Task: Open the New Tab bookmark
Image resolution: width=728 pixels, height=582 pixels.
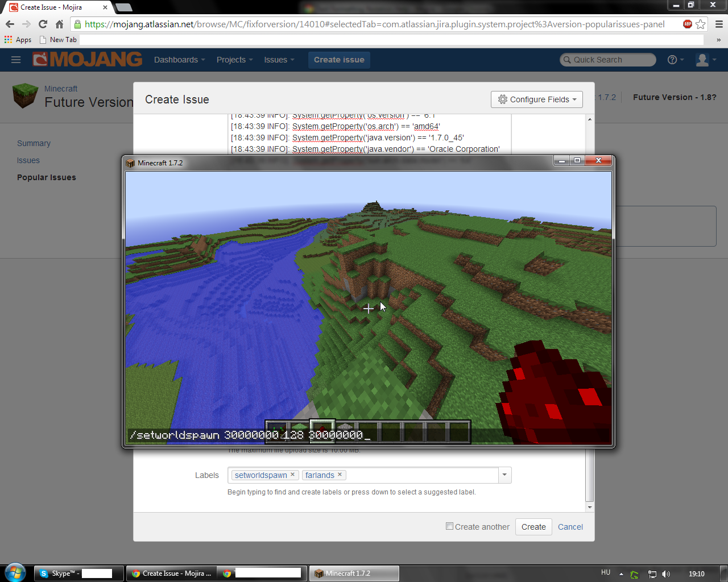Action: pyautogui.click(x=58, y=40)
